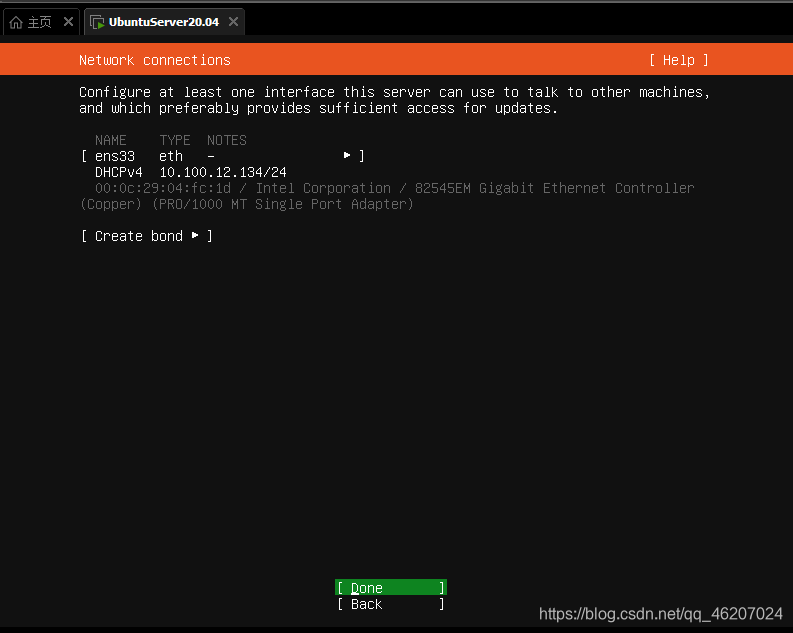Select the UbuntuServer20.04 VM tab
Image resolution: width=793 pixels, height=633 pixels.
164,22
